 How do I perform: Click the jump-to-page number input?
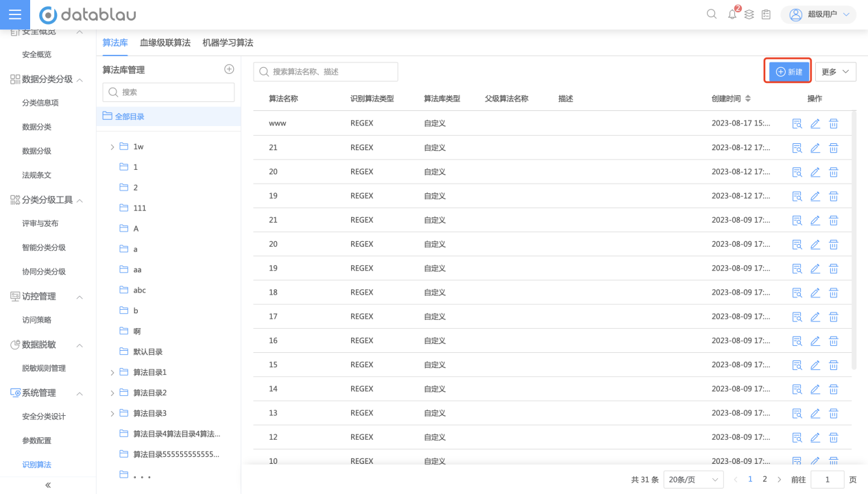tap(828, 480)
